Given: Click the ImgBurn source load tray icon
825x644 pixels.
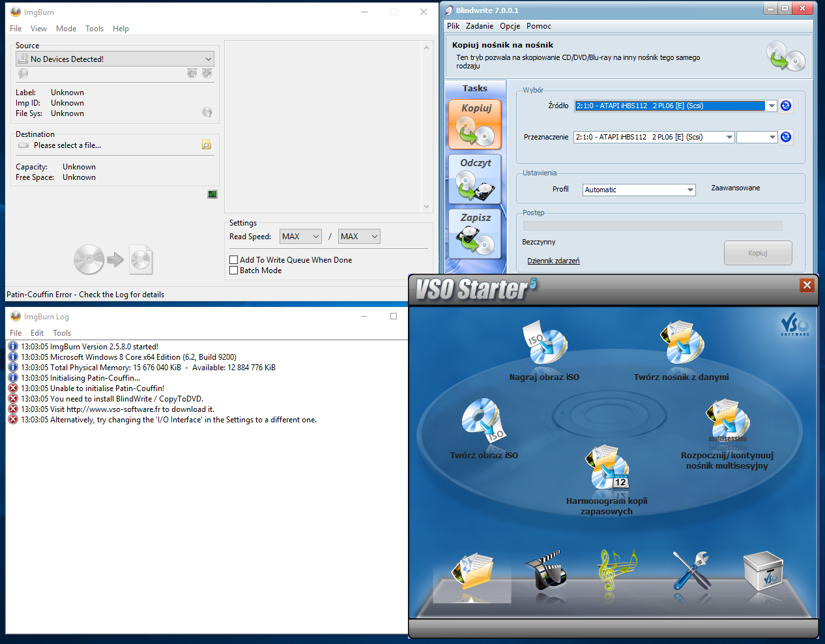Looking at the screenshot, I should coord(207,73).
